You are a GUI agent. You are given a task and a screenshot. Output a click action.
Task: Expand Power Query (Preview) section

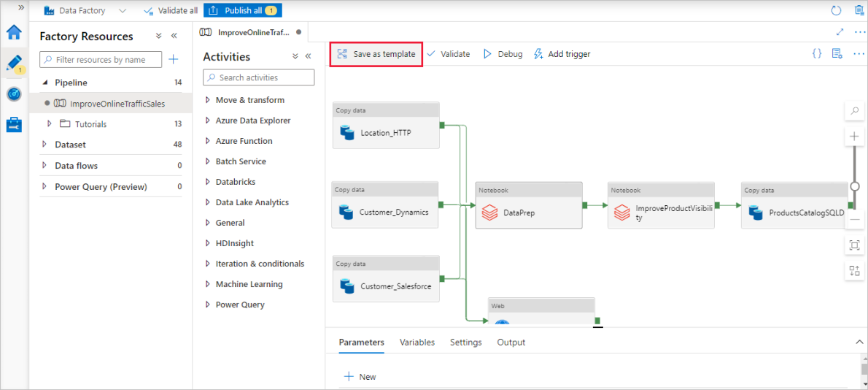[x=44, y=187]
